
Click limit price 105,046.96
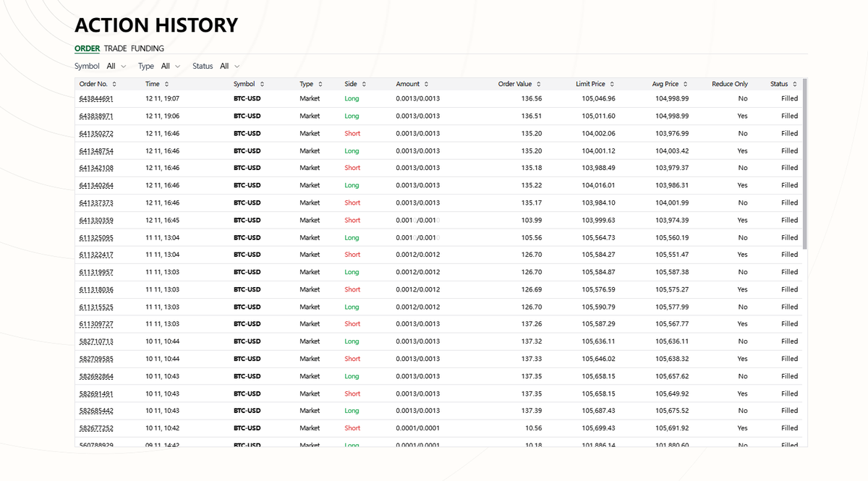click(x=598, y=98)
